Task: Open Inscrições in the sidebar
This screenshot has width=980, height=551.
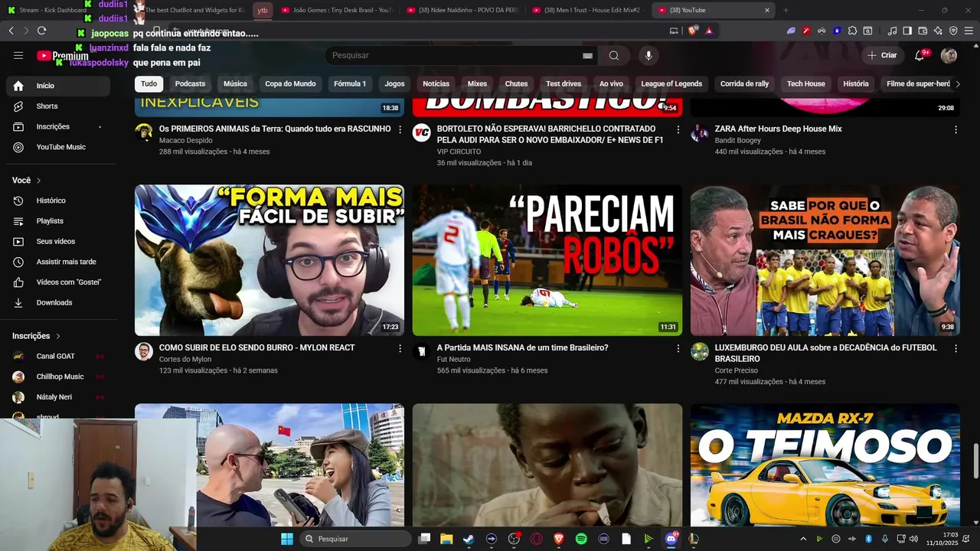Action: coord(58,126)
